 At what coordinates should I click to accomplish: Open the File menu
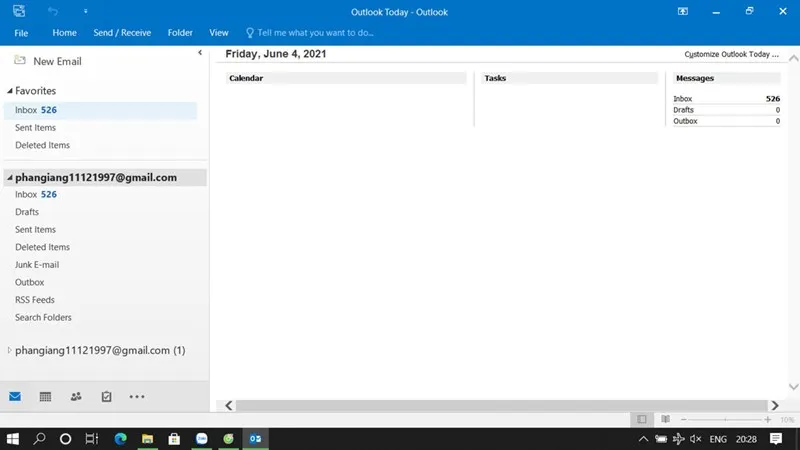click(21, 33)
